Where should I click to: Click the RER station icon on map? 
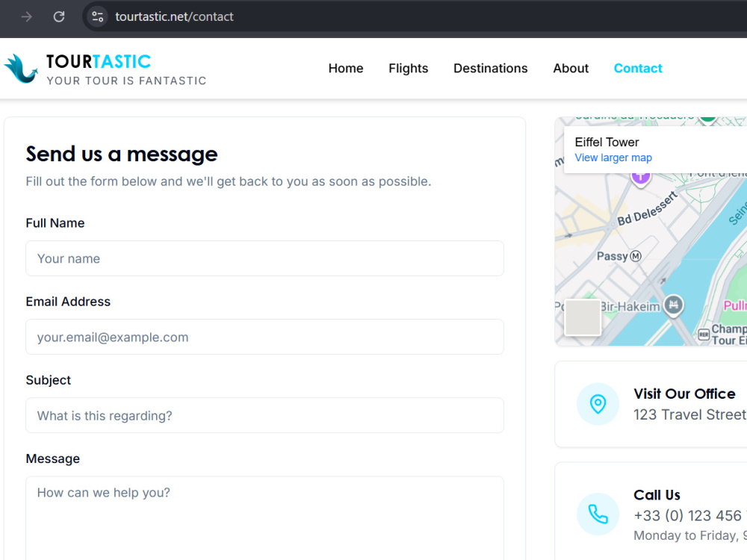(x=704, y=335)
